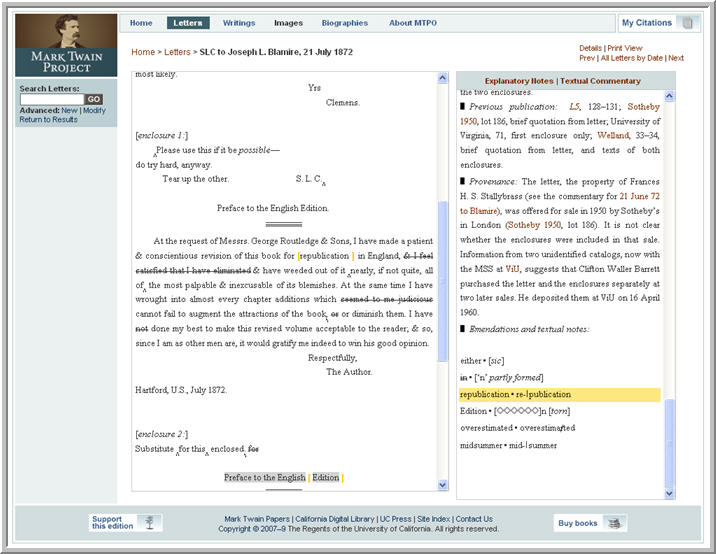Open Print View

(x=625, y=48)
